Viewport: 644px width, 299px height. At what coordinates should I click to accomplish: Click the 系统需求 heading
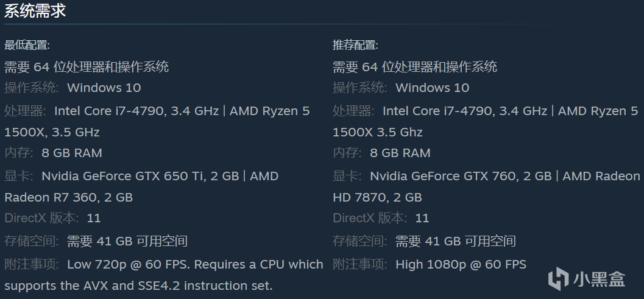click(35, 11)
